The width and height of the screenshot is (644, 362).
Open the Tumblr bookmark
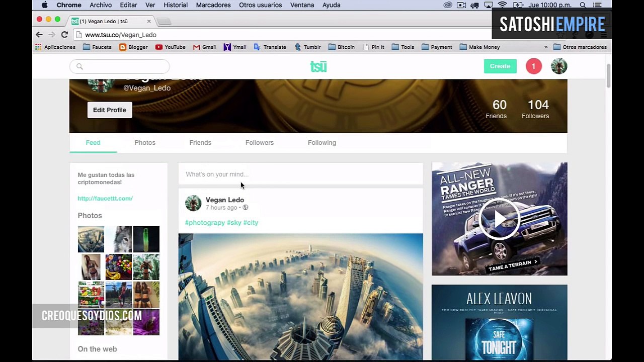(307, 47)
